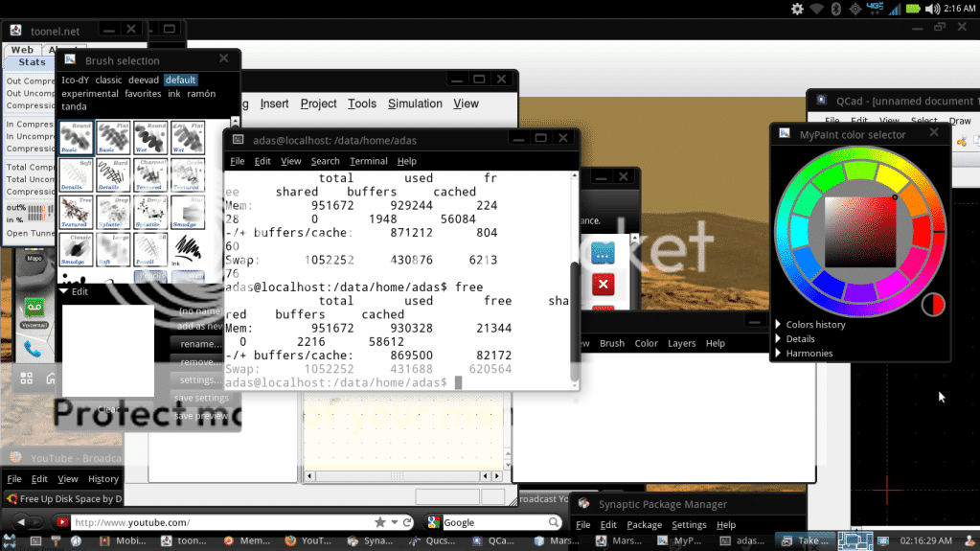
Task: Choose the Classic Smudge brush
Action: [x=77, y=249]
